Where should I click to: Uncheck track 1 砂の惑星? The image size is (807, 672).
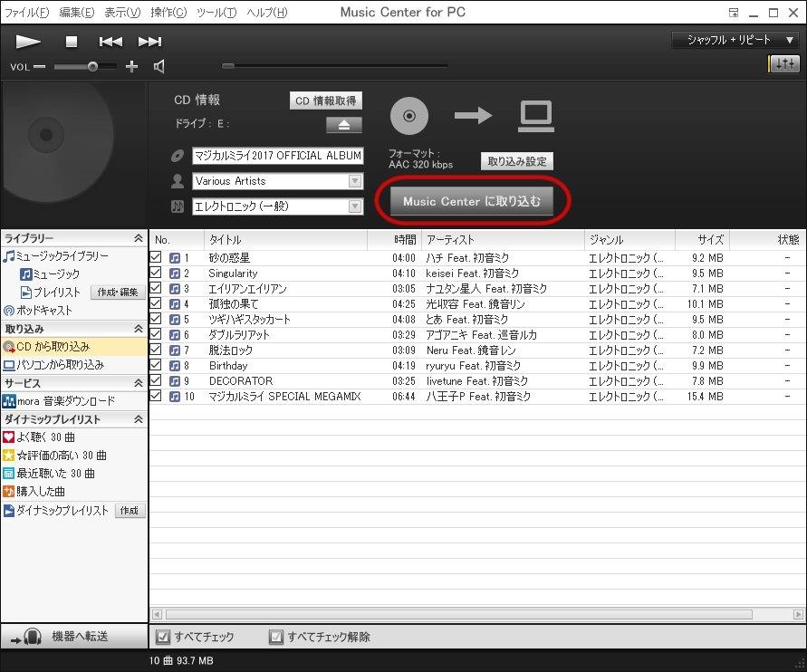coord(156,258)
